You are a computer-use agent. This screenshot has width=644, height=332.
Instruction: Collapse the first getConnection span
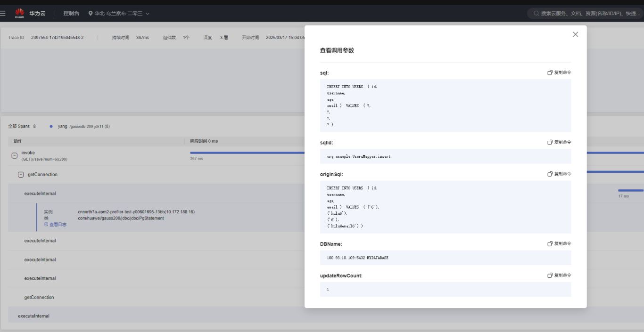(x=21, y=175)
